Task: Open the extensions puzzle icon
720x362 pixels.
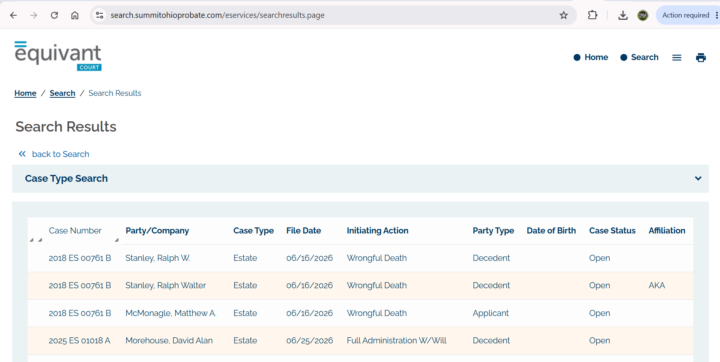Action: coord(592,15)
